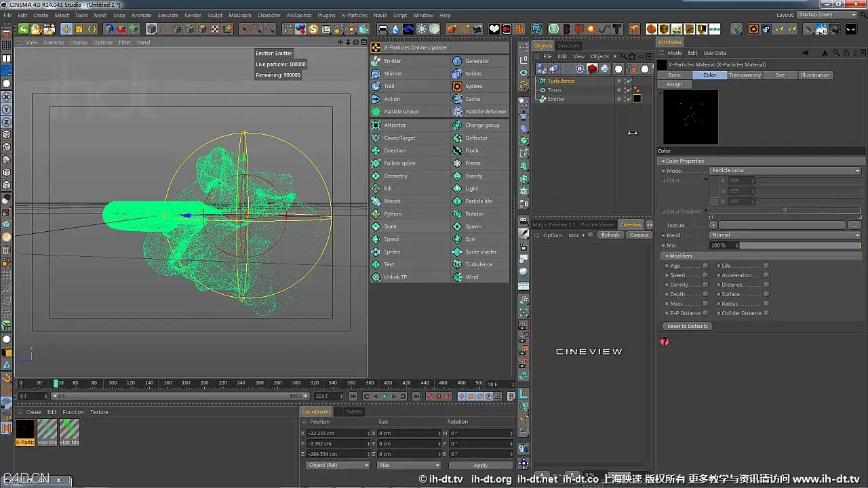Open the Object (Rel) coordinates dropdown
868x488 pixels.
(338, 466)
